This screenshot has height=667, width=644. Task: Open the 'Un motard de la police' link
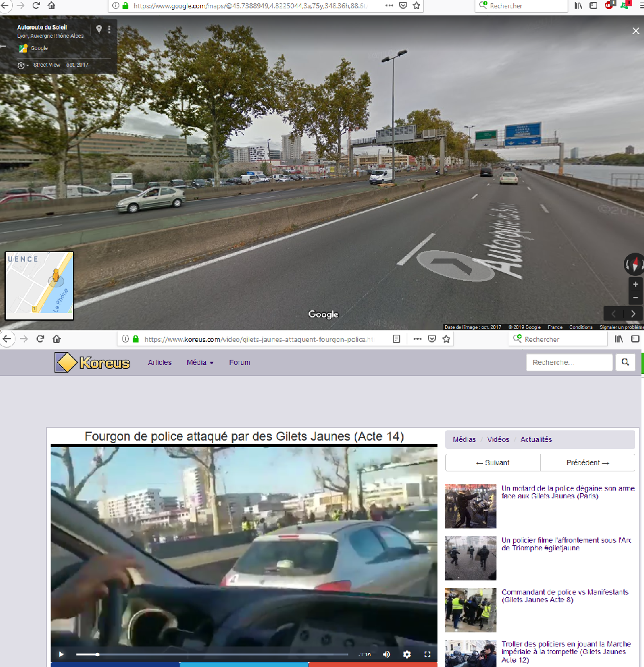tap(567, 492)
